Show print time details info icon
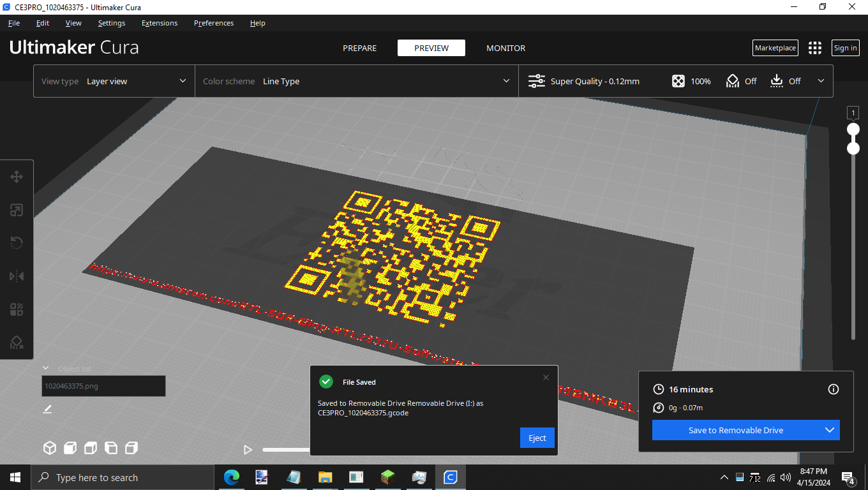The height and width of the screenshot is (490, 868). point(833,389)
